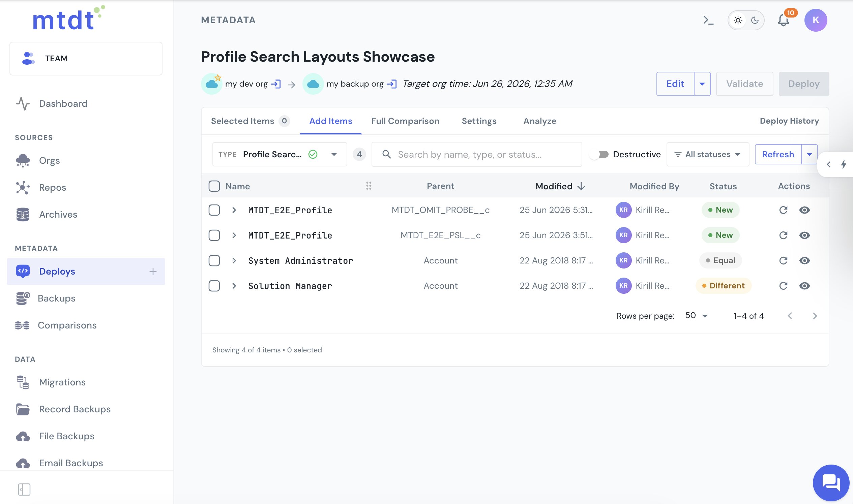Click the Refresh button
853x504 pixels.
click(x=778, y=154)
